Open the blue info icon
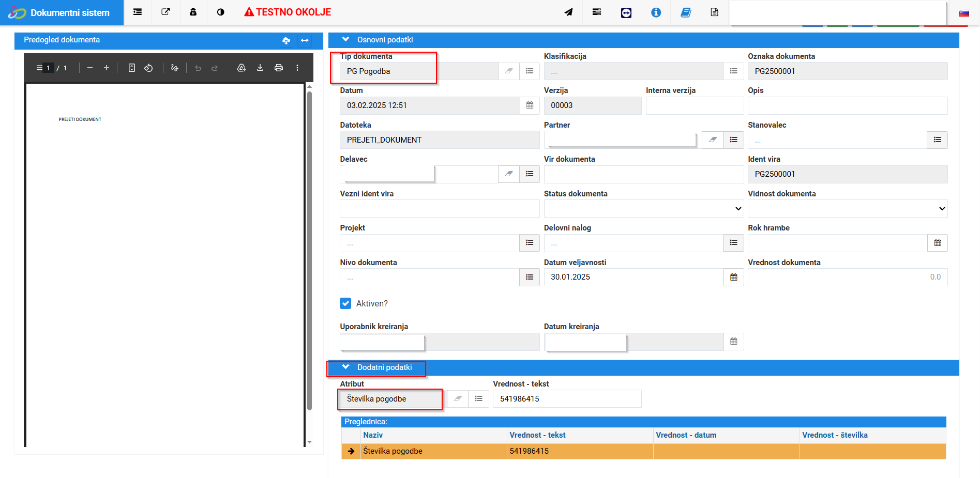The image size is (980, 478). pos(656,12)
